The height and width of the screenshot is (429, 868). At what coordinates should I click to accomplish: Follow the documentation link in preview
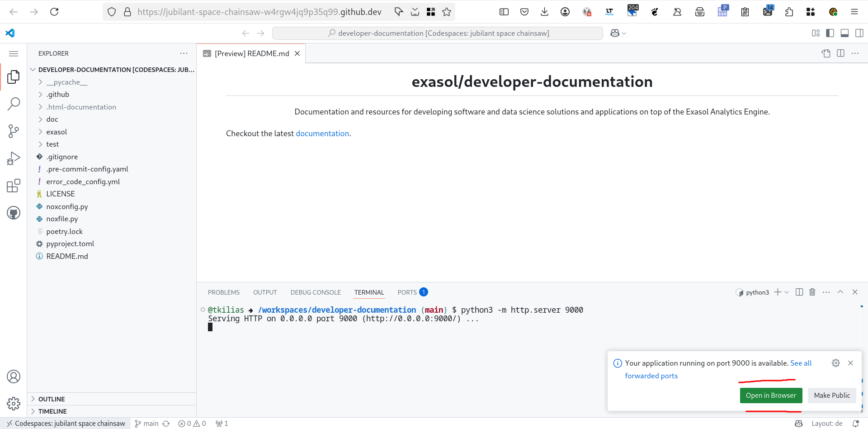pyautogui.click(x=322, y=133)
